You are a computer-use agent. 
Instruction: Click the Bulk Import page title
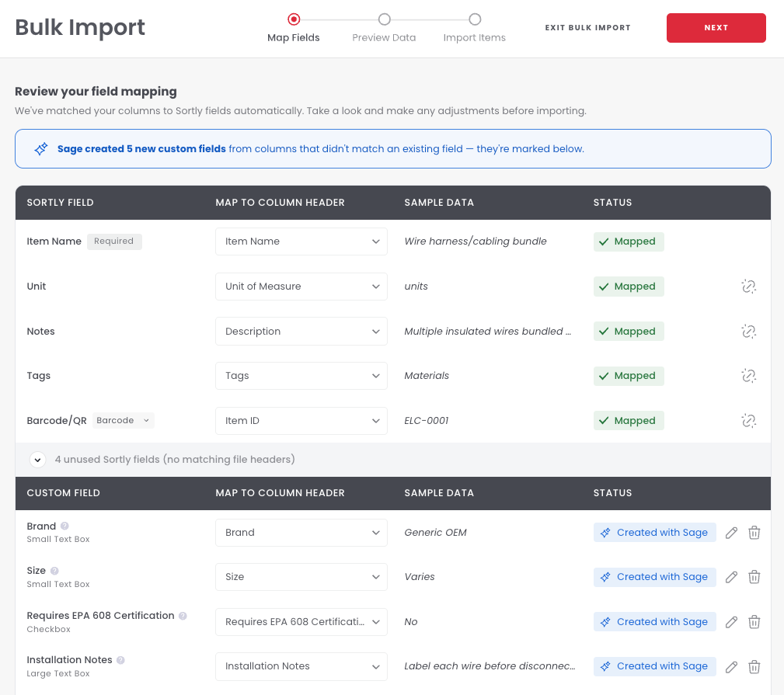tap(79, 27)
